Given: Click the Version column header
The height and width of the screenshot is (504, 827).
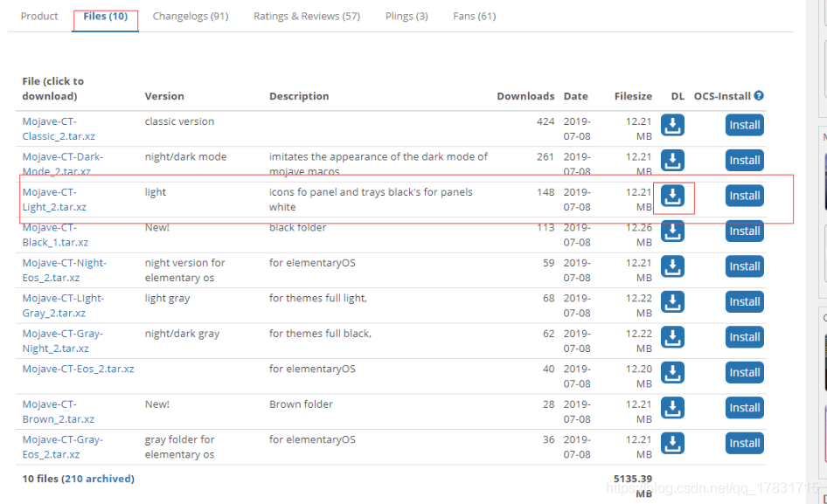Looking at the screenshot, I should click(164, 96).
